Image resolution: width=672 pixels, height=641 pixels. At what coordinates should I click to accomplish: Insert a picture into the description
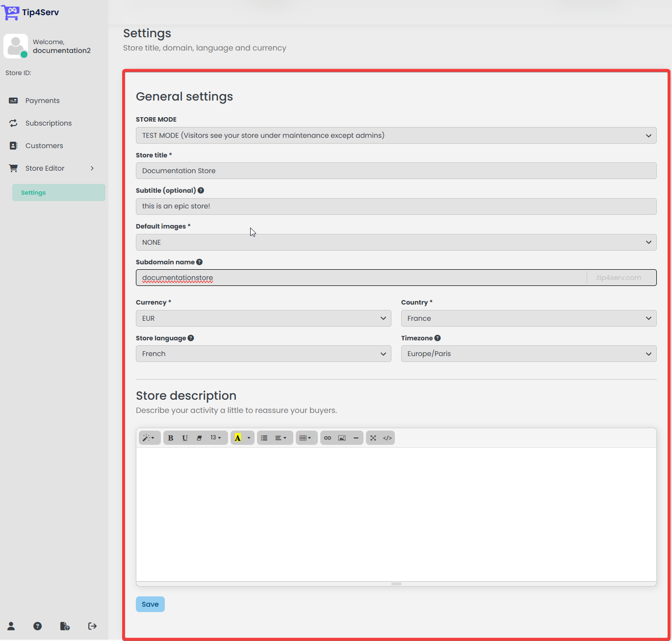(342, 438)
